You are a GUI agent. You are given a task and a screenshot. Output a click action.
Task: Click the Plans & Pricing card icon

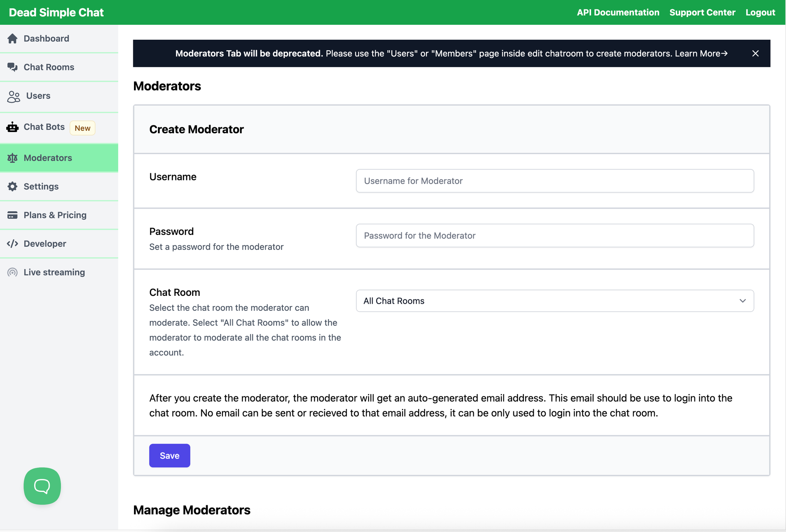point(13,215)
